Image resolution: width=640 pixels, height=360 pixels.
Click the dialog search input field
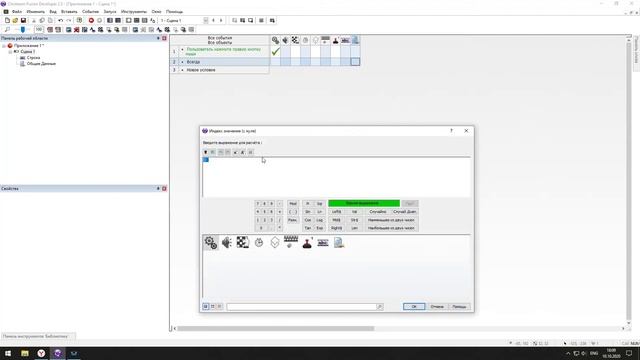(x=301, y=307)
